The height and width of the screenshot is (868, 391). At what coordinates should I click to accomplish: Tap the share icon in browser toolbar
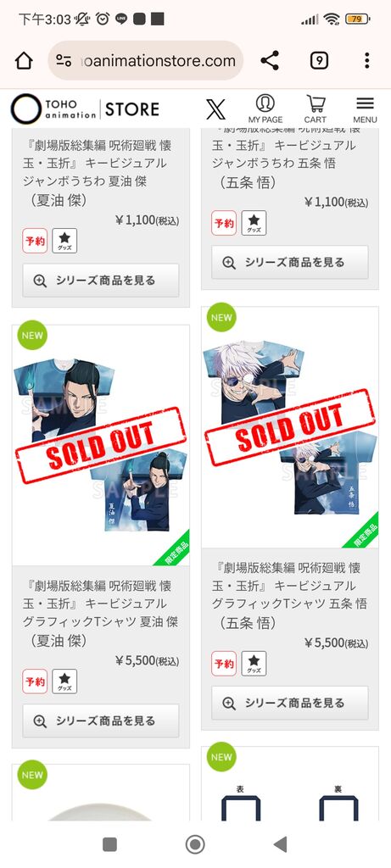[270, 60]
